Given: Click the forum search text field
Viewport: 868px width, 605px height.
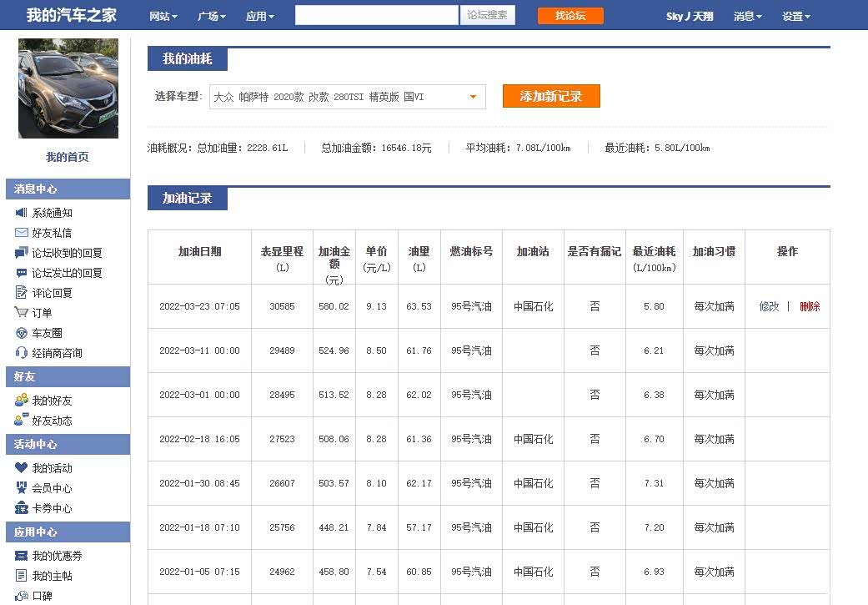Looking at the screenshot, I should coord(376,15).
